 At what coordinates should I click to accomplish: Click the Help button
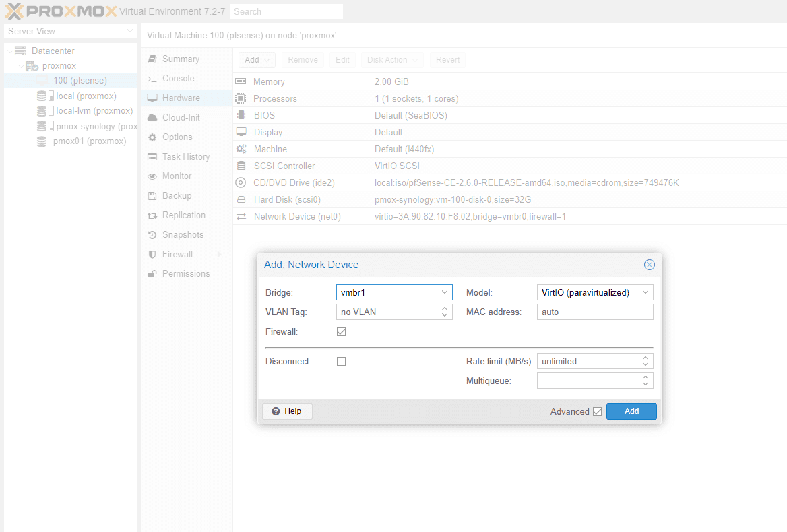point(287,411)
